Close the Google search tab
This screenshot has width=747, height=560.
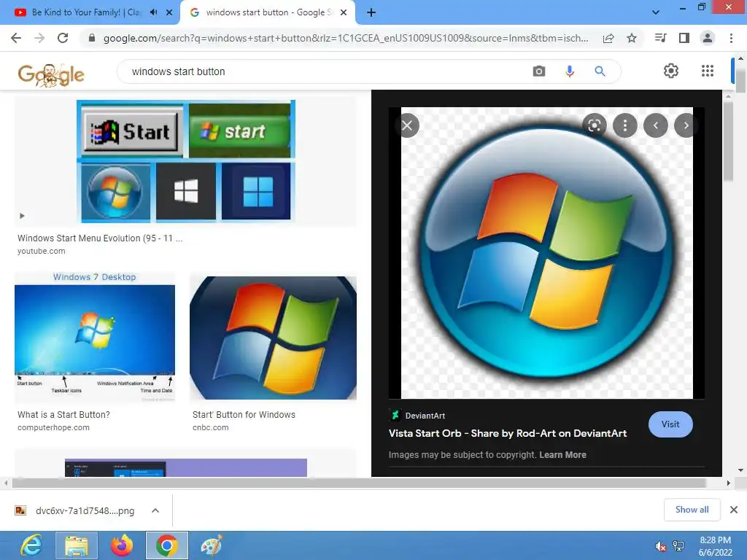click(x=344, y=12)
